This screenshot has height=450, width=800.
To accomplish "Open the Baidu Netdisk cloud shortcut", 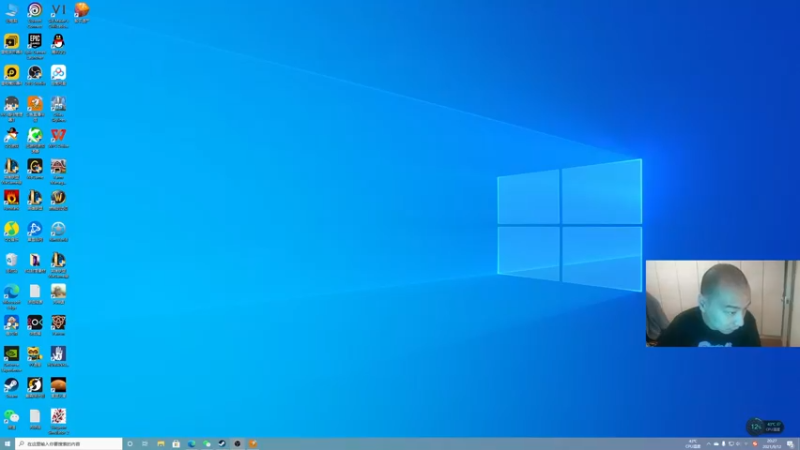I will click(x=58, y=75).
